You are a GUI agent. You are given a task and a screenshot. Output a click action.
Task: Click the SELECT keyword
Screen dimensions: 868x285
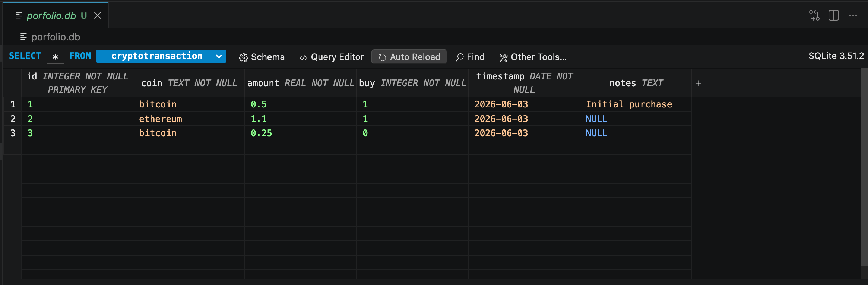25,56
